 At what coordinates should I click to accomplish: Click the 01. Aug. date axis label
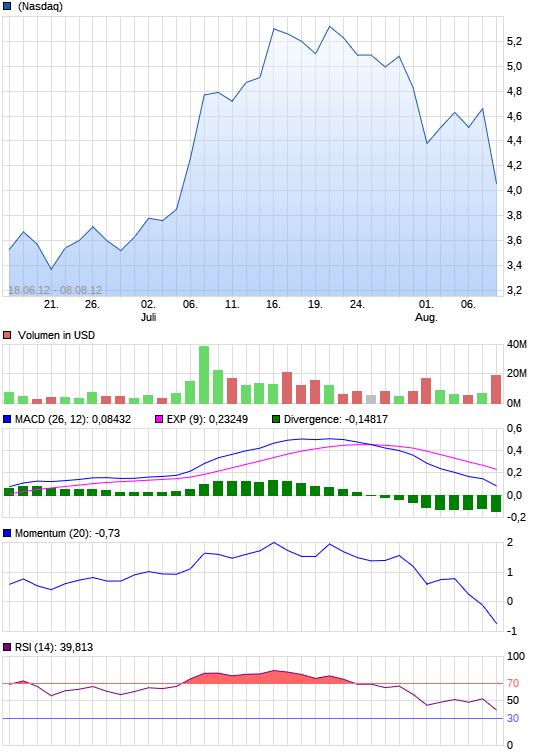426,311
